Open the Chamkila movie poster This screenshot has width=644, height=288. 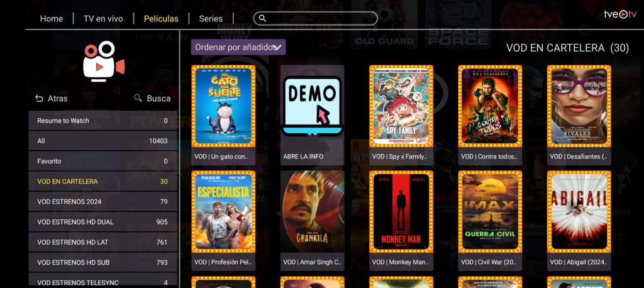point(312,211)
